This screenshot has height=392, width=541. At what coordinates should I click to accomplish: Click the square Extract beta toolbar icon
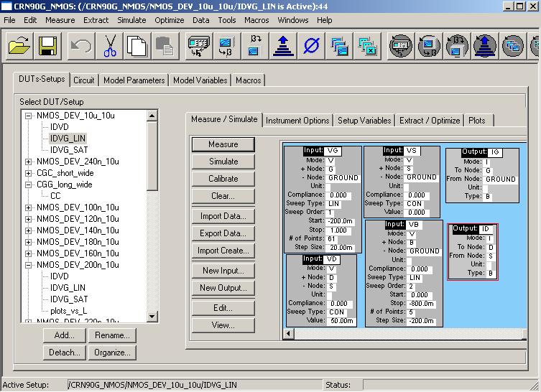pos(254,46)
